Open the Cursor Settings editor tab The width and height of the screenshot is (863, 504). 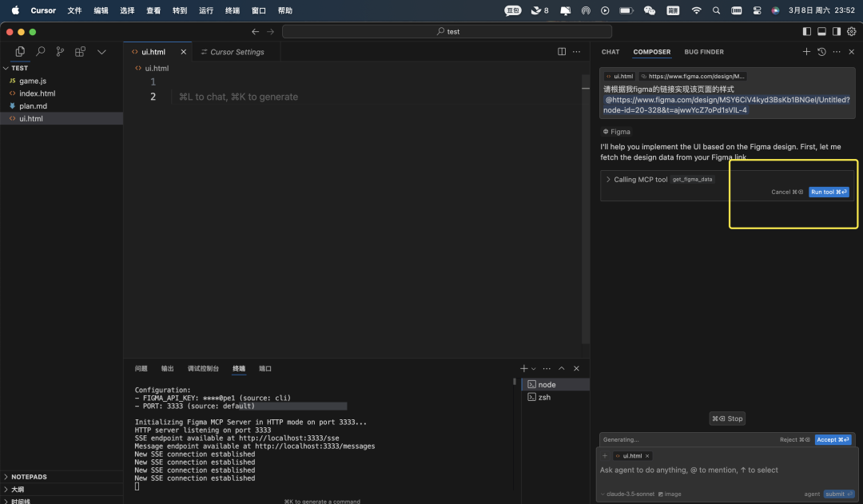click(x=237, y=52)
